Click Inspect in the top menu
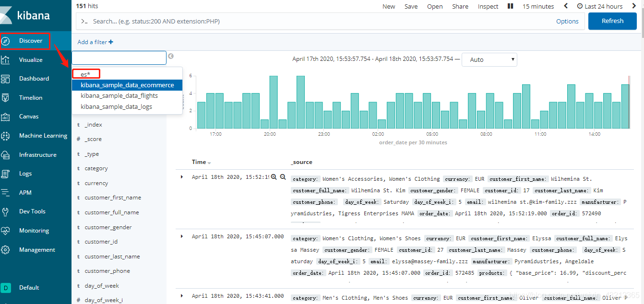 click(488, 6)
